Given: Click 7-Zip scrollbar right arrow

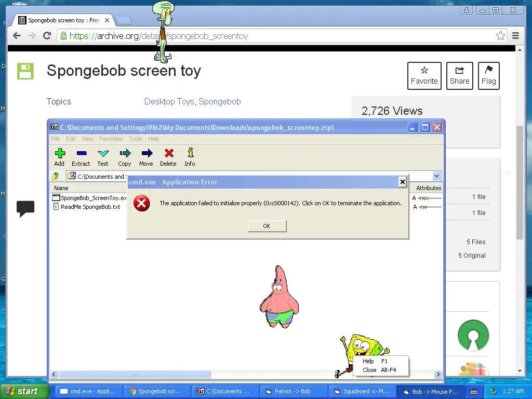Looking at the screenshot, I should click(x=438, y=374).
